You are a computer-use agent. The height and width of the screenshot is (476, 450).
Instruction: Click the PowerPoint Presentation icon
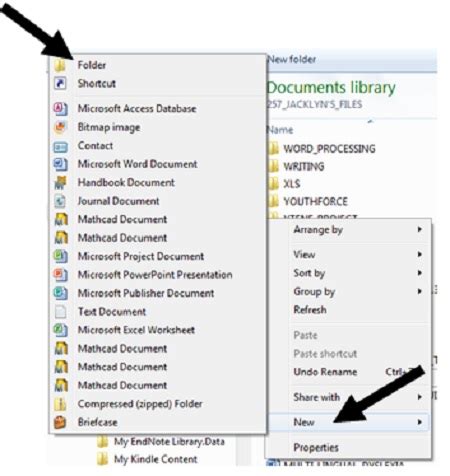[x=60, y=275]
